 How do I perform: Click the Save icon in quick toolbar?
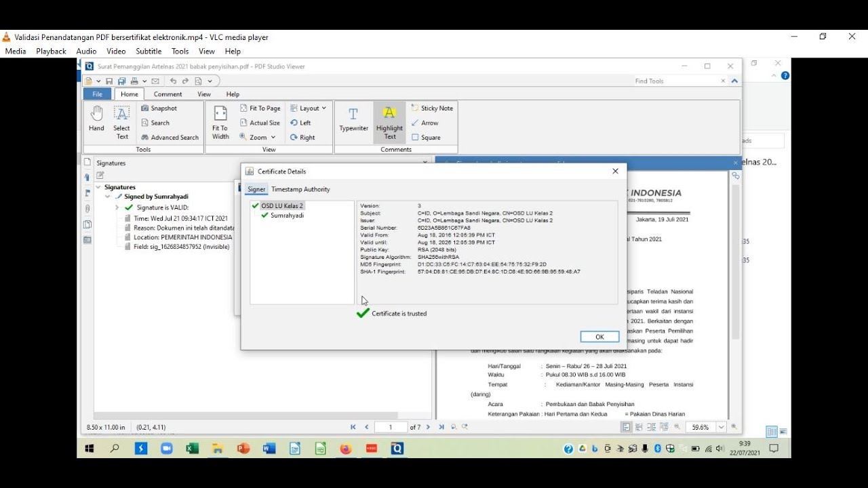(x=109, y=81)
